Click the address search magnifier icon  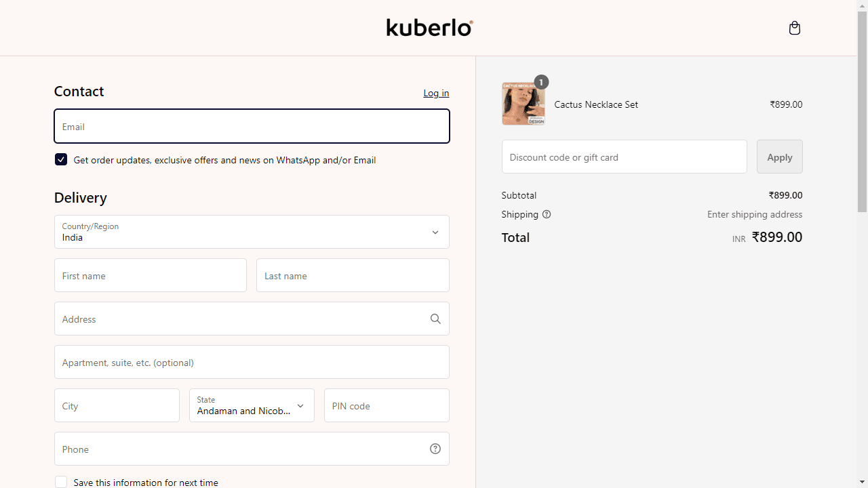(435, 319)
